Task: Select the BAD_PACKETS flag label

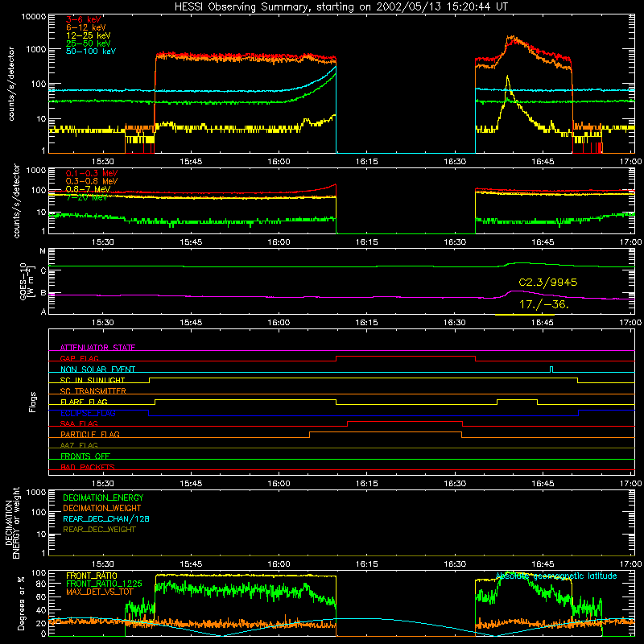Action: [88, 467]
